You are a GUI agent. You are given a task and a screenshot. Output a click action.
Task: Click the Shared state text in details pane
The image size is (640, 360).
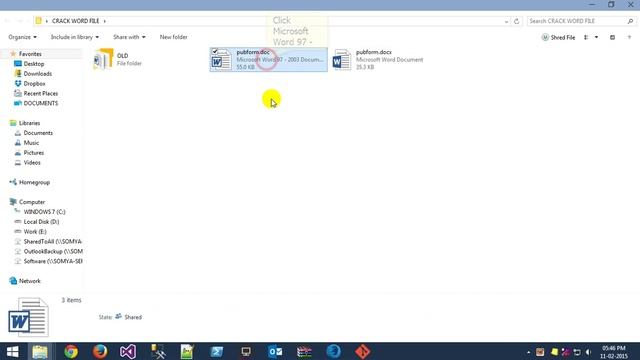click(x=133, y=317)
